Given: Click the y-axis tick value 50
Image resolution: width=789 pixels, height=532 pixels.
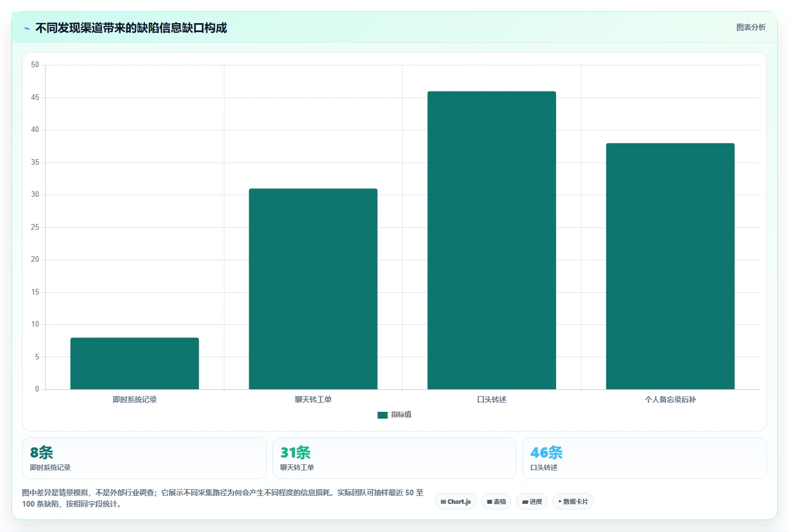Looking at the screenshot, I should click(35, 65).
